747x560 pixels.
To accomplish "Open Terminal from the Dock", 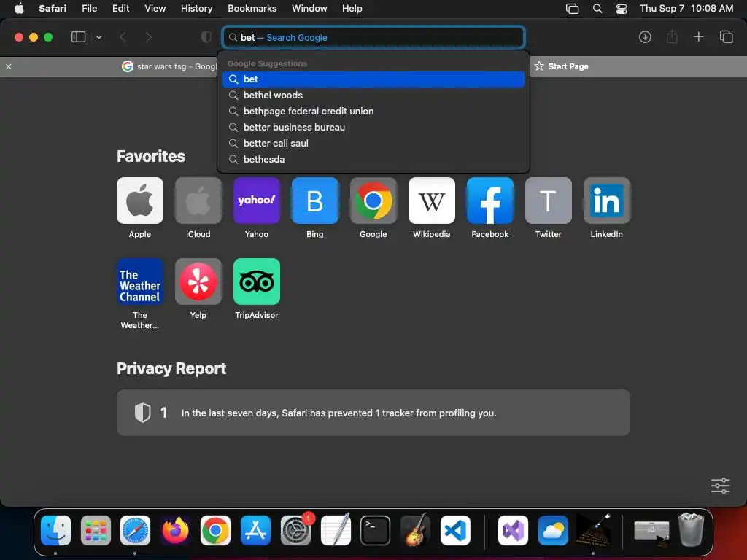I will pyautogui.click(x=376, y=530).
